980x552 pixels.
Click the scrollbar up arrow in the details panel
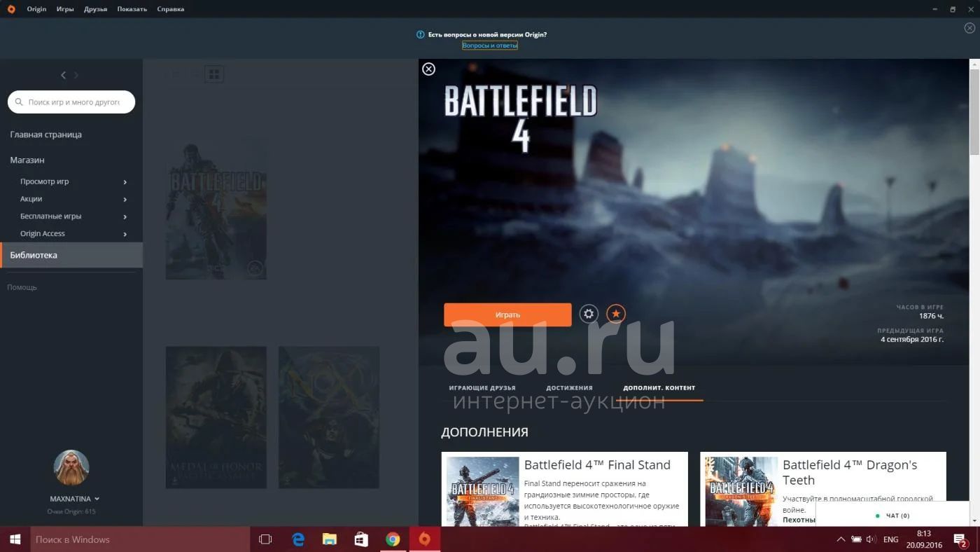974,64
